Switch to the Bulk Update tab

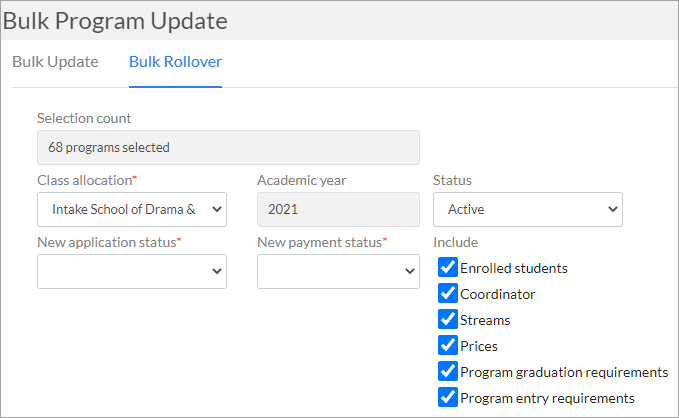[55, 62]
